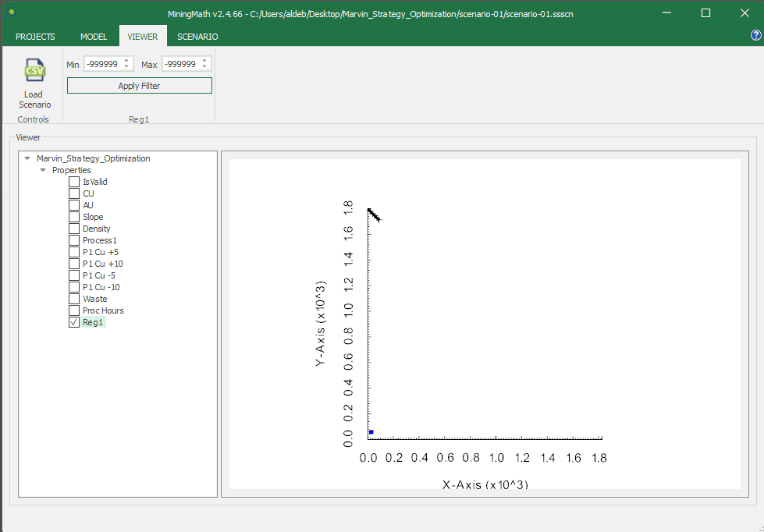Viewport: 764px width, 532px height.
Task: Click inside the Max value input field
Action: [181, 64]
